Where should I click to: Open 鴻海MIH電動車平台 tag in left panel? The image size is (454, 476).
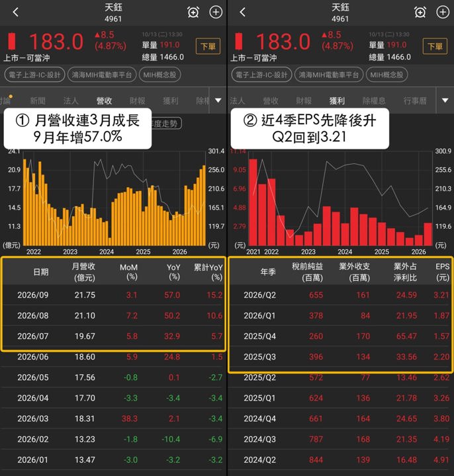point(101,75)
